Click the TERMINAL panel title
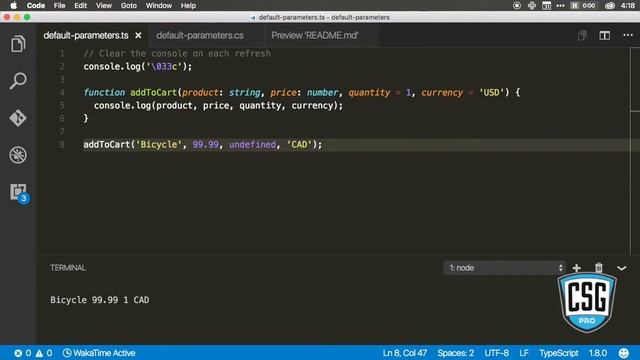This screenshot has width=640, height=360. point(68,268)
